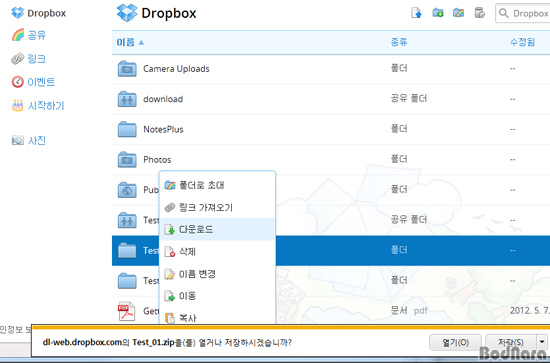
Task: Open the 링크 sidebar item
Action: (29, 59)
